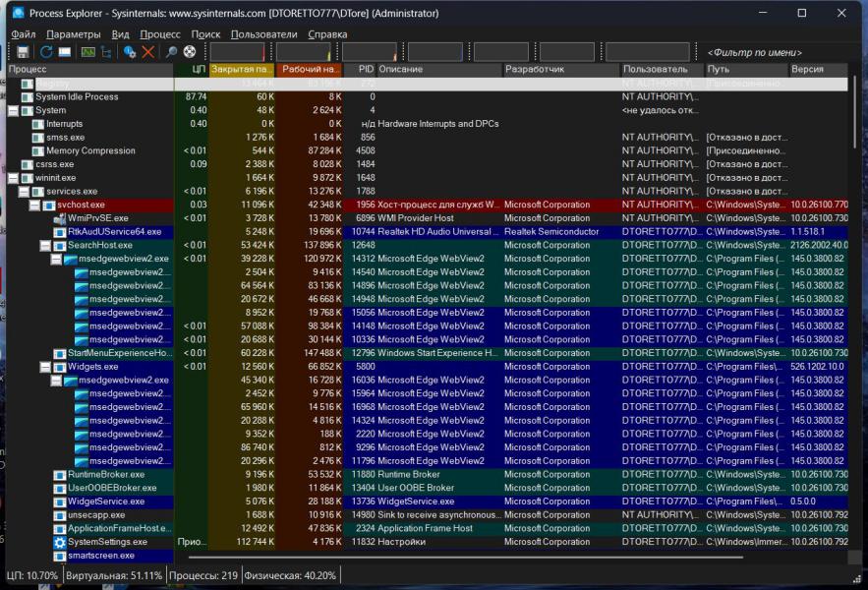Image resolution: width=868 pixels, height=590 pixels.
Task: Collapse the SearchHost.exe process branch
Action: click(x=46, y=245)
